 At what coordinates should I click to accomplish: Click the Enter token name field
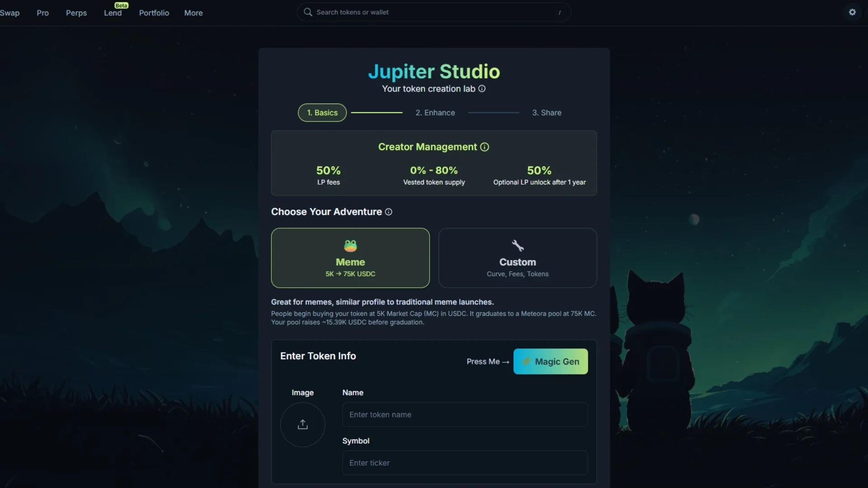pyautogui.click(x=465, y=414)
